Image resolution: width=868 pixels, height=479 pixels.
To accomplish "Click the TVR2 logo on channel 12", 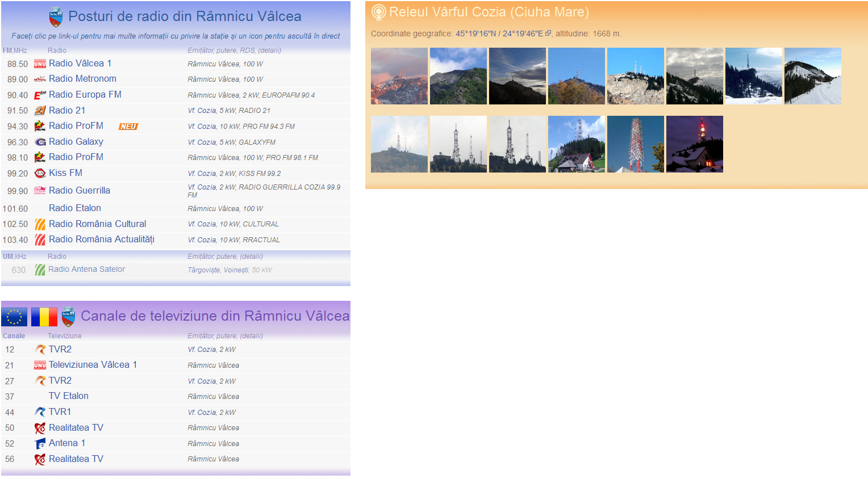I will [x=40, y=350].
